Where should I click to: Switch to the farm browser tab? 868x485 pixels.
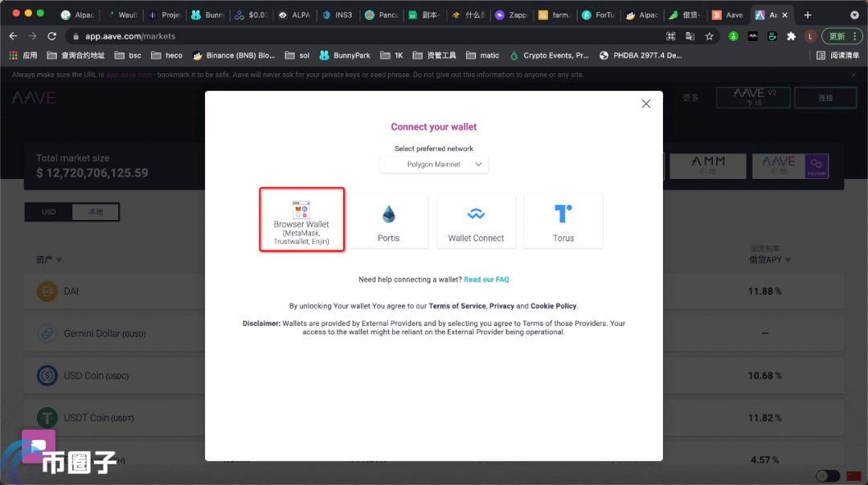[555, 15]
